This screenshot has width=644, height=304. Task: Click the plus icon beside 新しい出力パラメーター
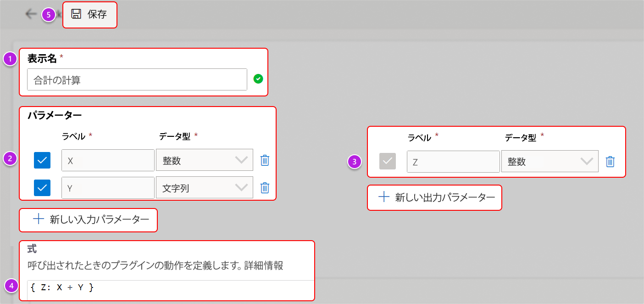[383, 197]
